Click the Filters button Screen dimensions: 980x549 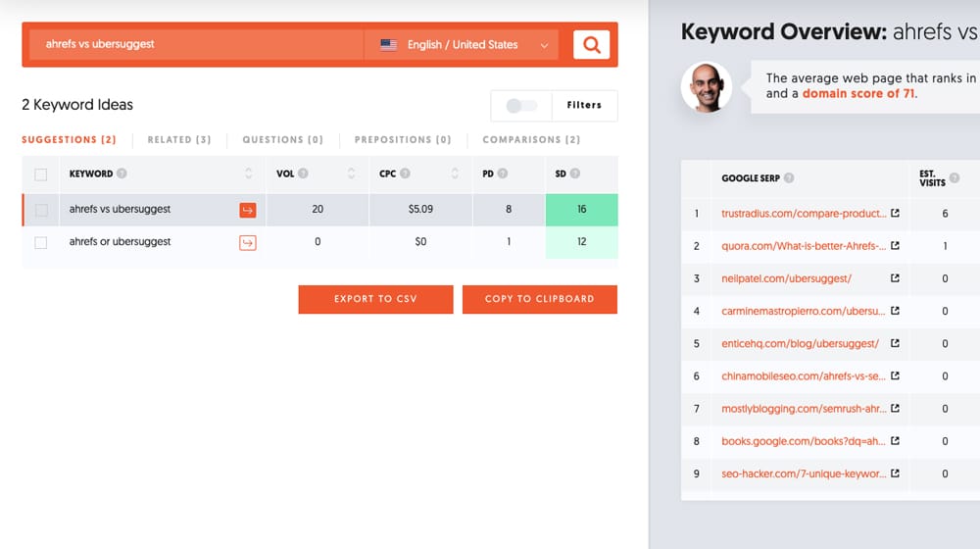(x=584, y=105)
